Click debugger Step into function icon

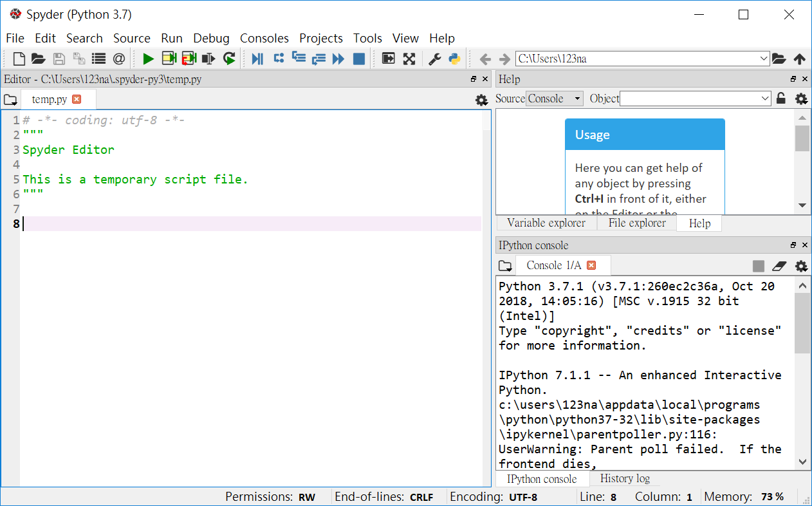(299, 59)
